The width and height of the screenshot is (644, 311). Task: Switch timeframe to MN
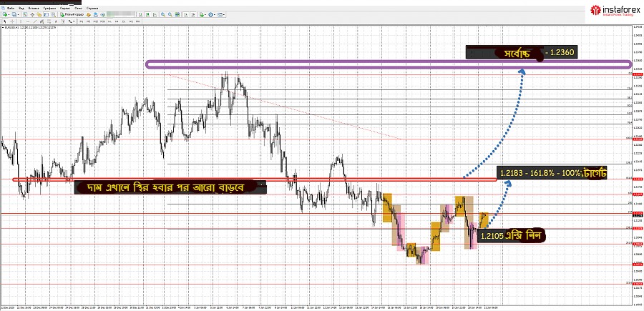(x=138, y=21)
